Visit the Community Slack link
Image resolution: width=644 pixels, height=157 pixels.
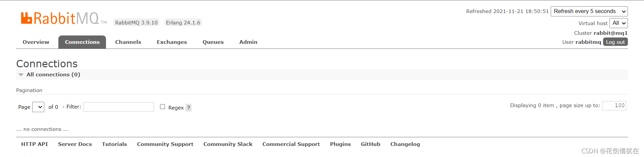tap(228, 144)
